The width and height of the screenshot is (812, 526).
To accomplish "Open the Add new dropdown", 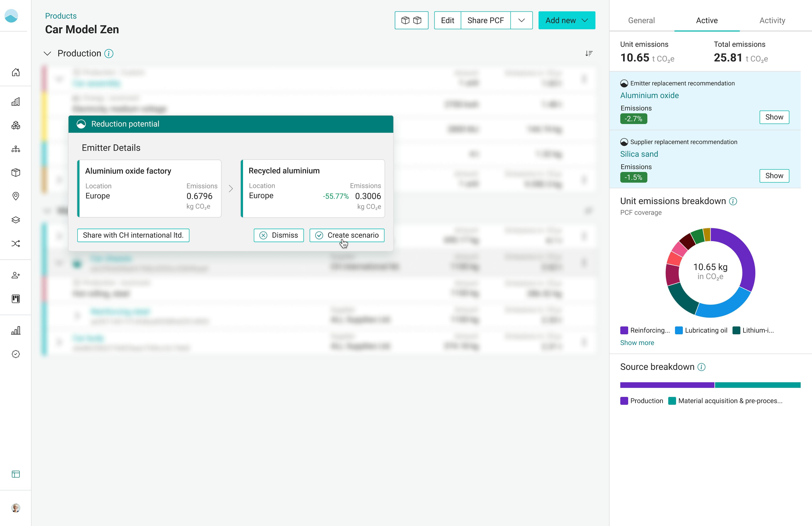I will click(x=566, y=20).
